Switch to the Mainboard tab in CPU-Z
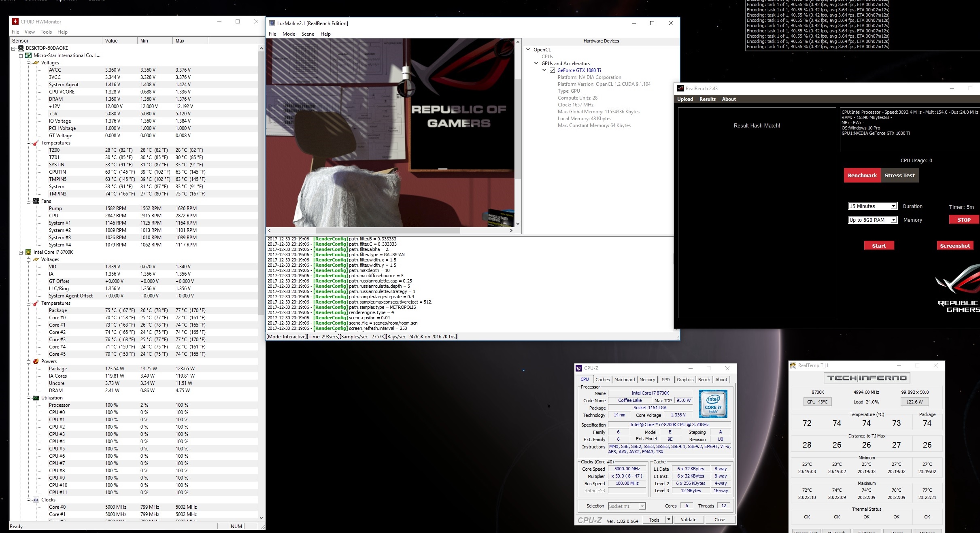 pos(624,380)
